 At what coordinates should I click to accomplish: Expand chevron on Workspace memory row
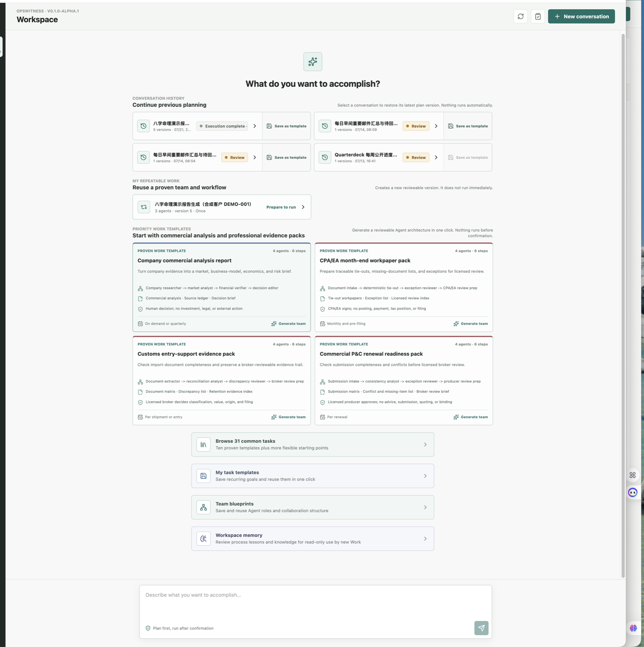coord(425,539)
